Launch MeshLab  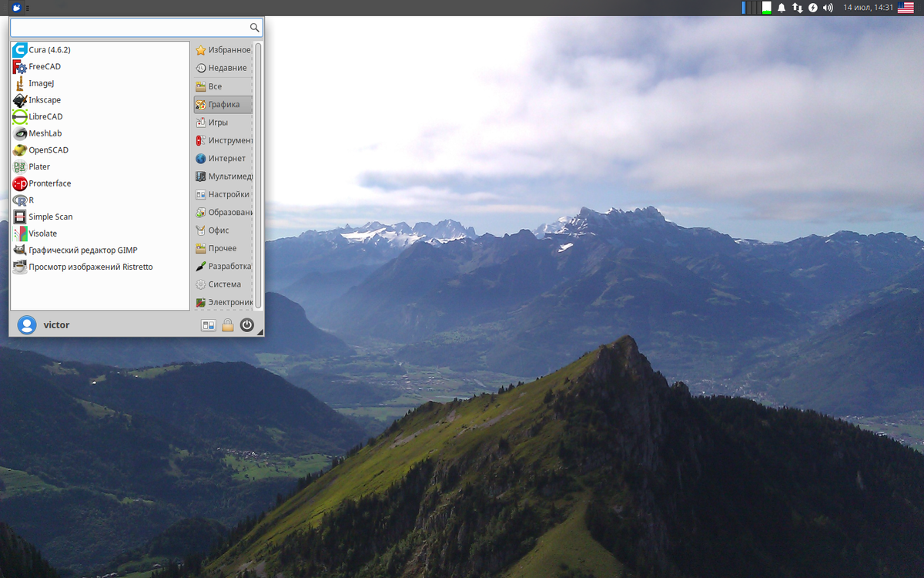pyautogui.click(x=100, y=133)
